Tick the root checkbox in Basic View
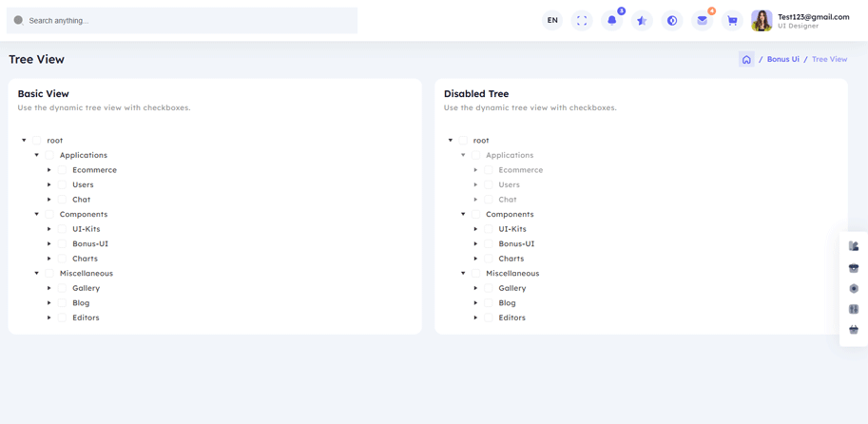 click(37, 141)
